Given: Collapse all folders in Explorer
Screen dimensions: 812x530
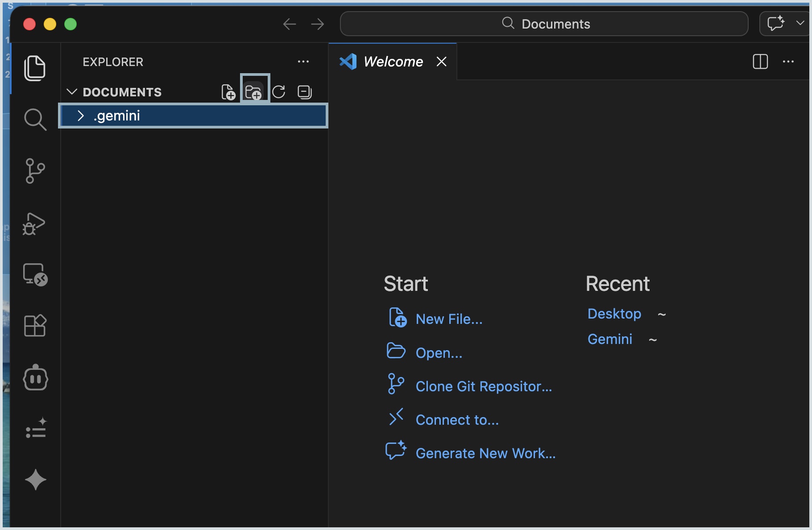Looking at the screenshot, I should [x=305, y=92].
